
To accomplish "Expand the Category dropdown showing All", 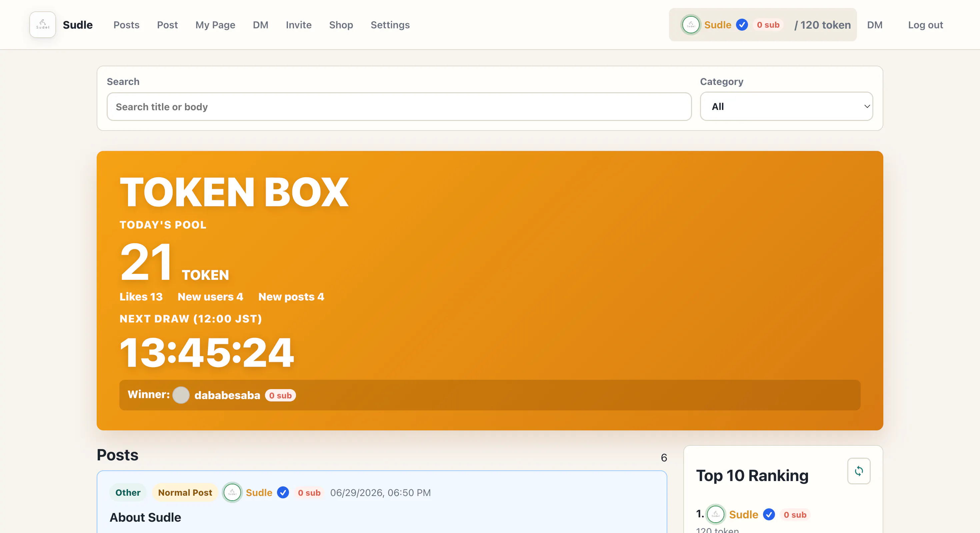I will (786, 107).
